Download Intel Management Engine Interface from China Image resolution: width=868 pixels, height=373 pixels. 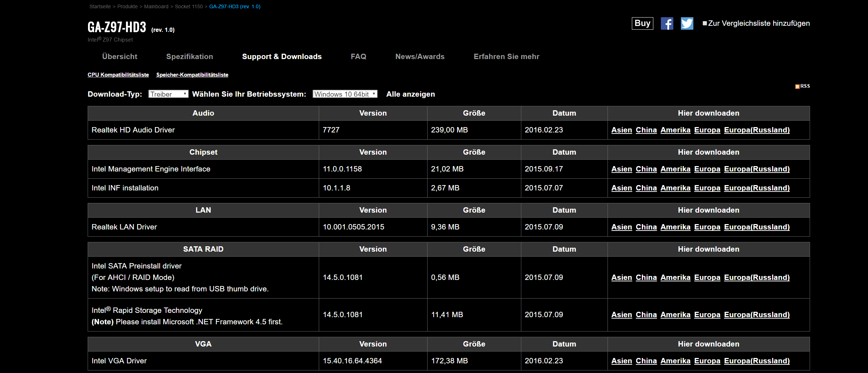pyautogui.click(x=646, y=169)
